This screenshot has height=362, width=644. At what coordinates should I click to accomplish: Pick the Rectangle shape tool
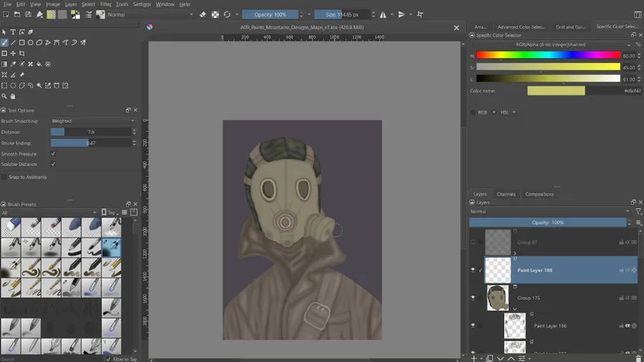click(x=22, y=43)
